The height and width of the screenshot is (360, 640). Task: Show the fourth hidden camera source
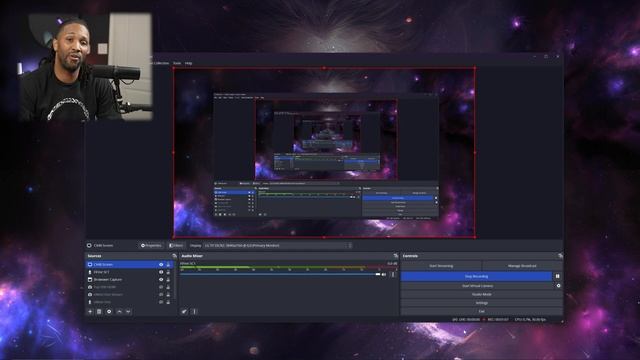pyautogui.click(x=161, y=287)
